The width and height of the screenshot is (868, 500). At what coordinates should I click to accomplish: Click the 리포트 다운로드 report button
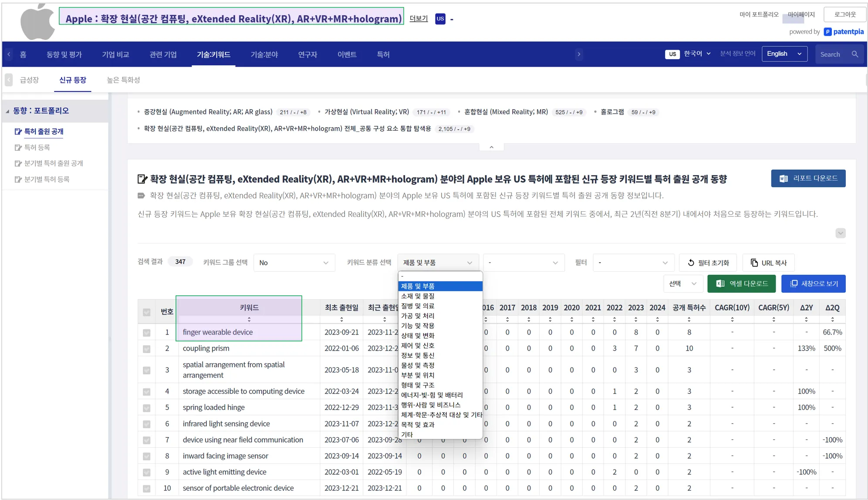coord(808,179)
